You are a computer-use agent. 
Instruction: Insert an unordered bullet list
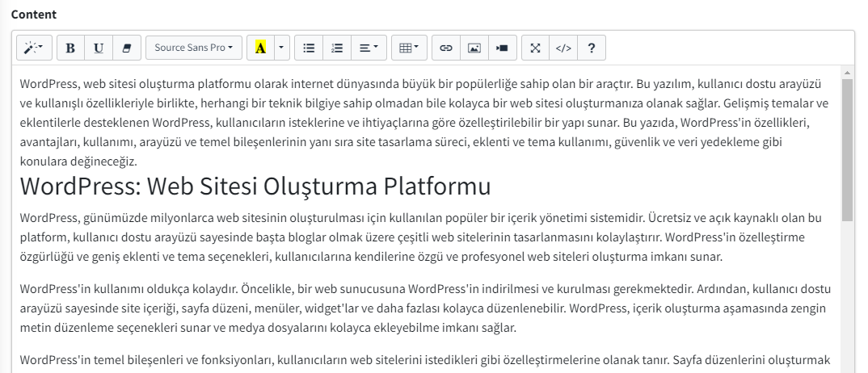pyautogui.click(x=309, y=48)
